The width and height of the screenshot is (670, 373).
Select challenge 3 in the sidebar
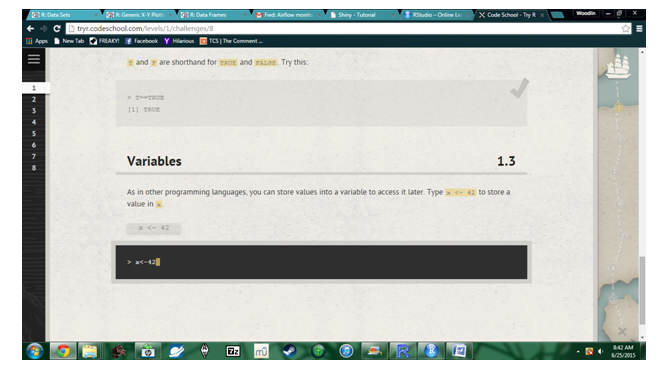34,111
